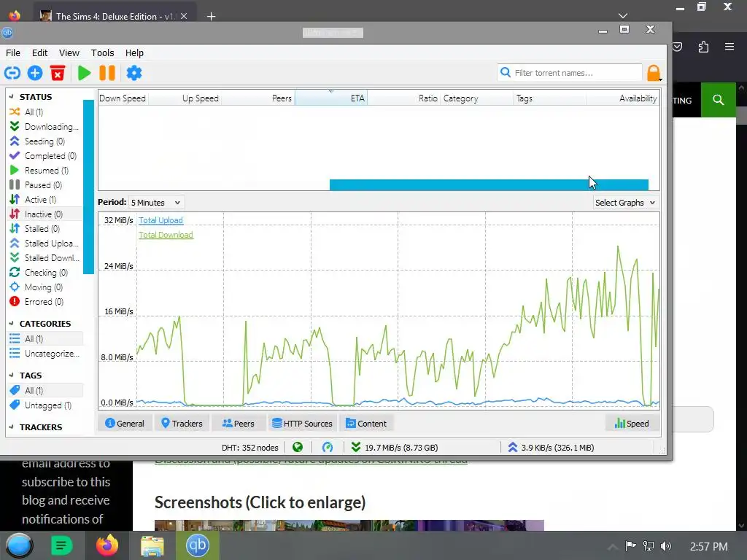The image size is (747, 560).
Task: Sort by the Up Speed column
Action: click(x=185, y=98)
